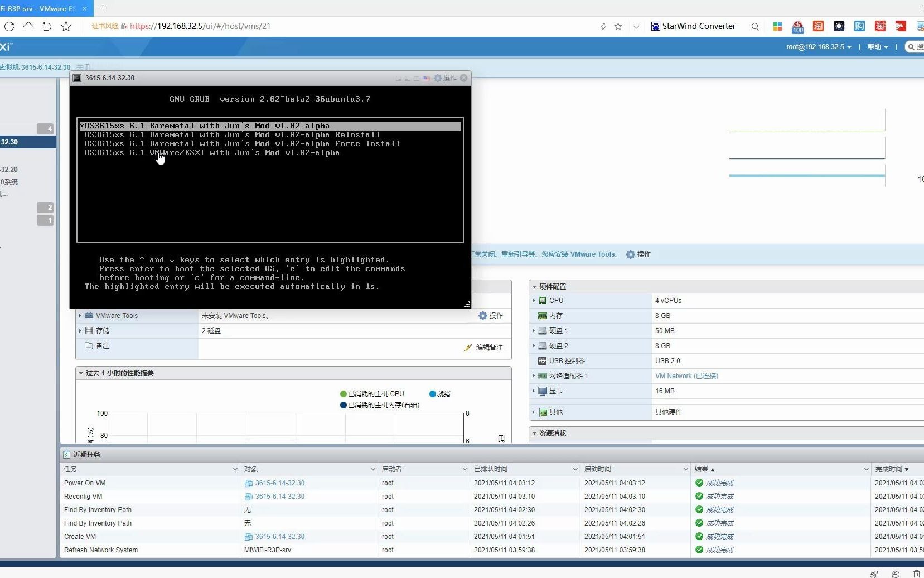924x578 pixels.
Task: Click 操作 gear in VMware Tools row
Action: coord(491,316)
